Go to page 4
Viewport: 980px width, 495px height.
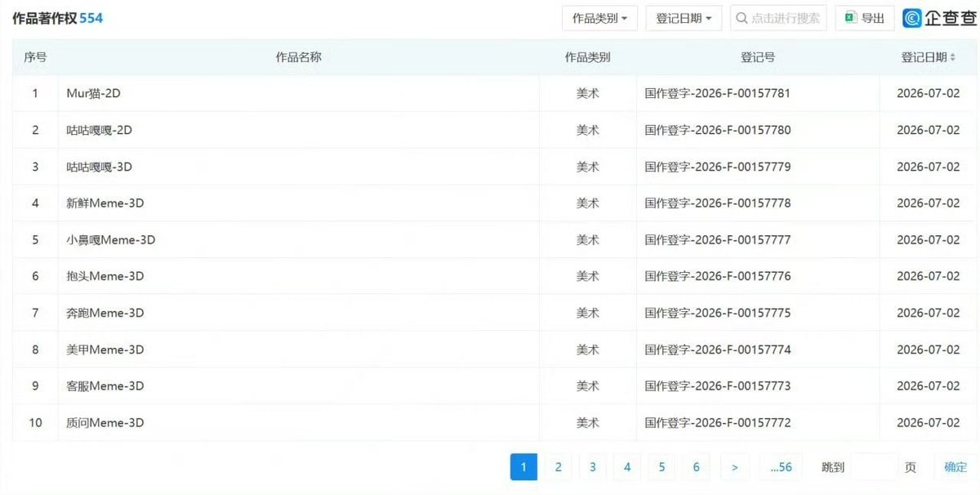click(x=627, y=467)
